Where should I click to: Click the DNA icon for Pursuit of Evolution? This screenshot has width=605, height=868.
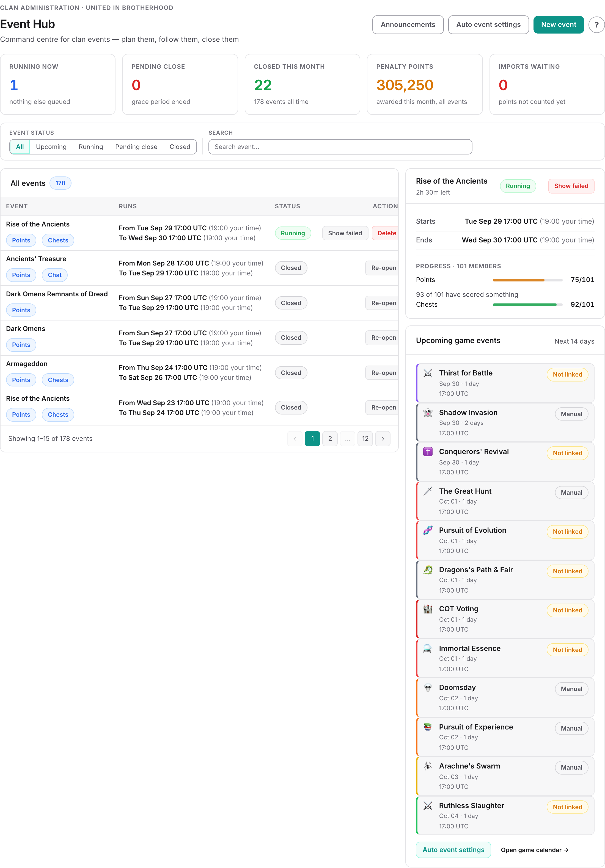tap(428, 530)
